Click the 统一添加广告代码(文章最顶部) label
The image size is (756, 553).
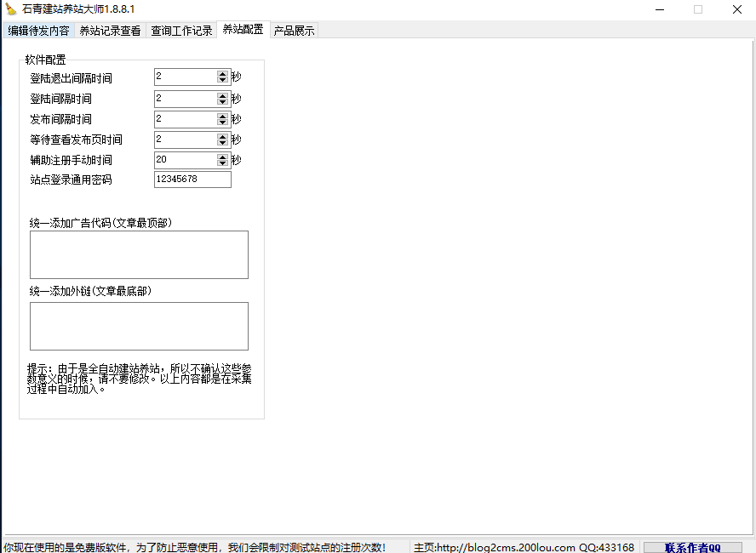(x=100, y=223)
